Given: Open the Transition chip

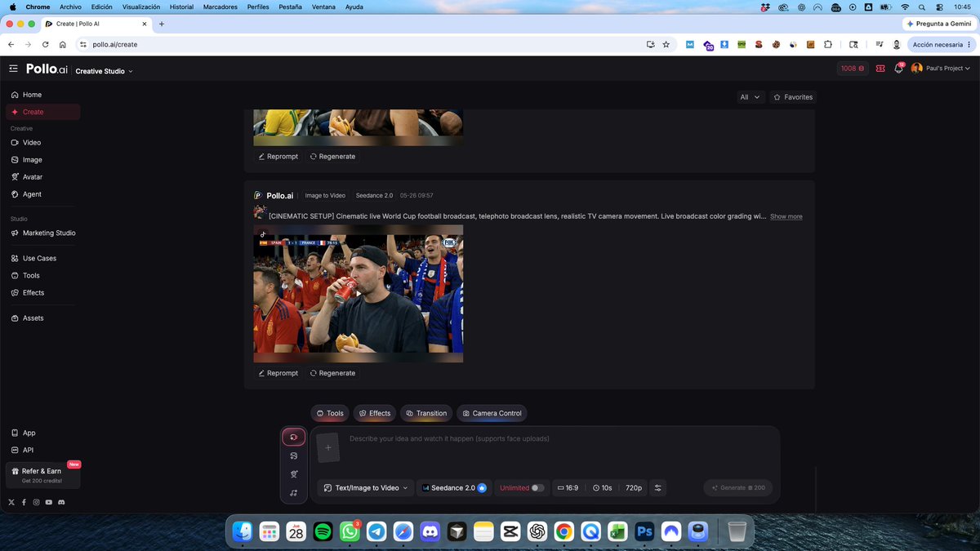Looking at the screenshot, I should pos(426,413).
